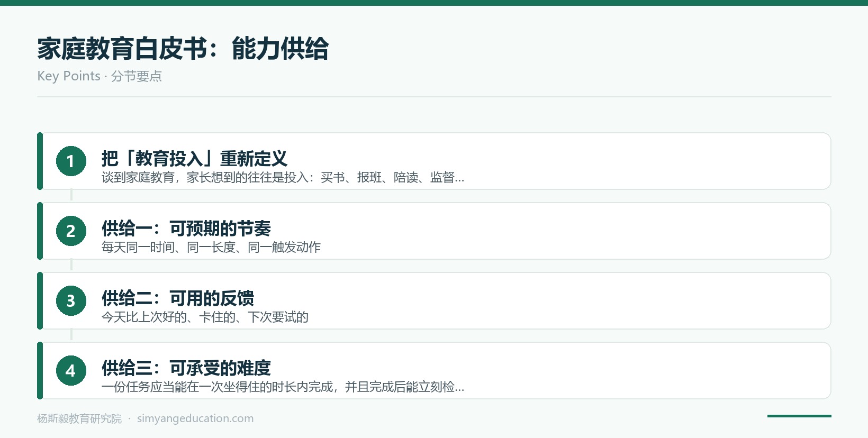Select heading 供给一：可预期的节奏
The height and width of the screenshot is (438, 868).
click(x=186, y=228)
